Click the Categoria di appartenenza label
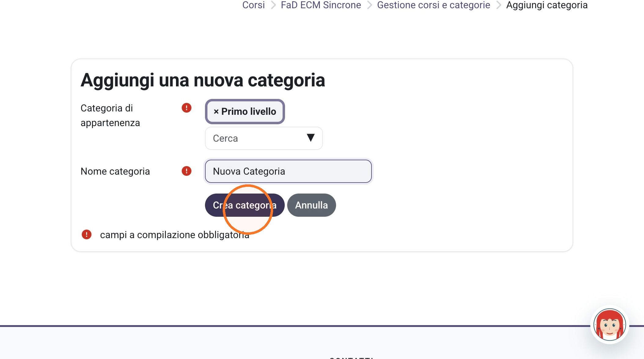 click(110, 115)
